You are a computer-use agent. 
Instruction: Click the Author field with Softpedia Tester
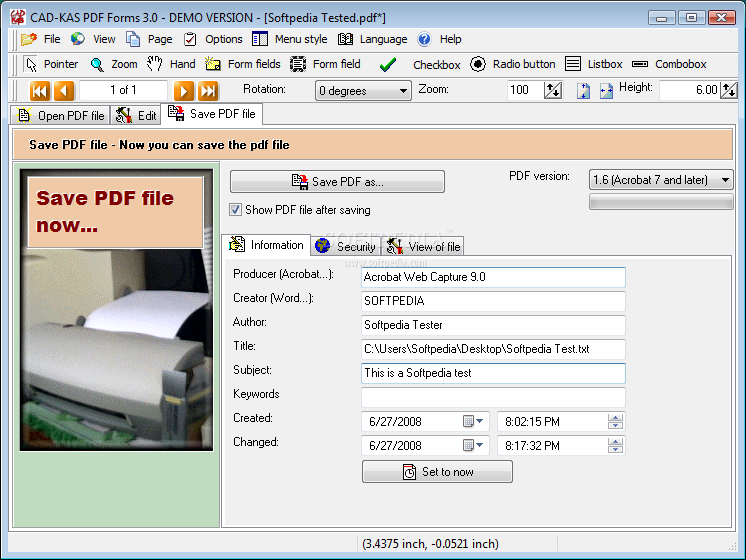click(493, 325)
